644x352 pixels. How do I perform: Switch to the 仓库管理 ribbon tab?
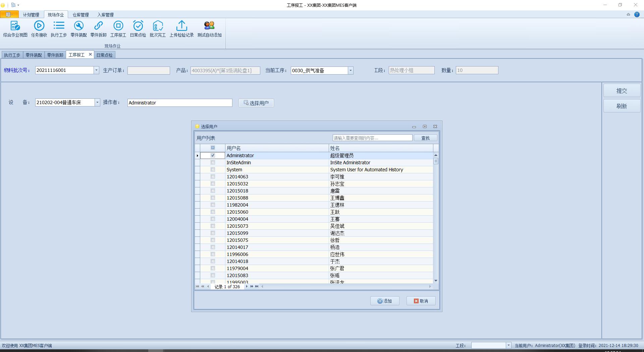coord(80,14)
